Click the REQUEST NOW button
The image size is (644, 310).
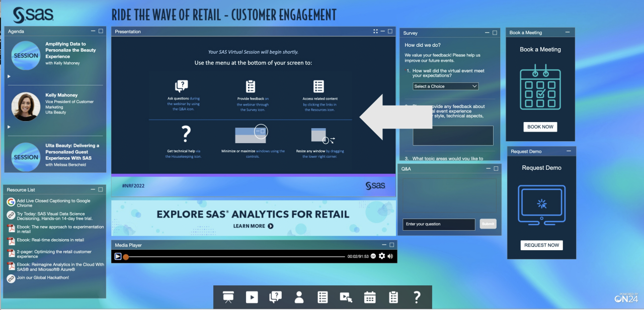tap(541, 245)
